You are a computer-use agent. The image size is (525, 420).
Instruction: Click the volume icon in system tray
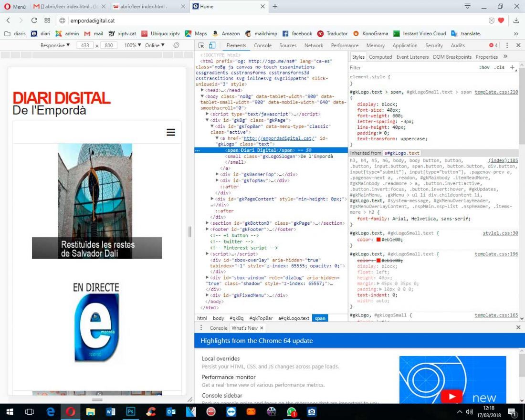[470, 411]
